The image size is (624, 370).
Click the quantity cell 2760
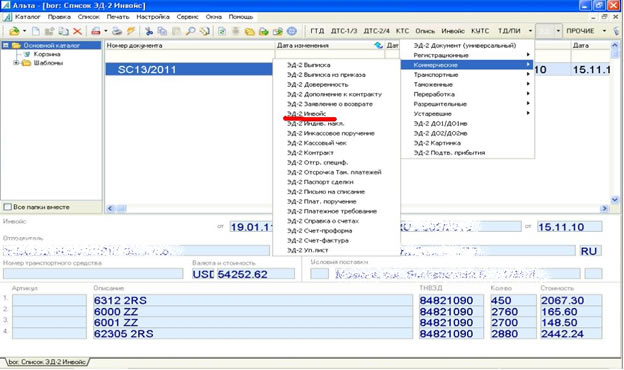coord(513,312)
